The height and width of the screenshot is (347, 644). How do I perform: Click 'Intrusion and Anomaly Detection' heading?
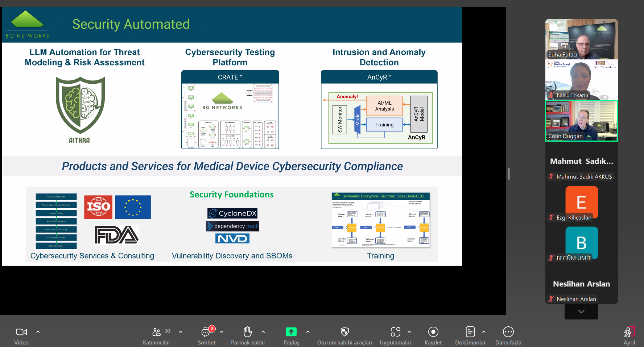[379, 57]
